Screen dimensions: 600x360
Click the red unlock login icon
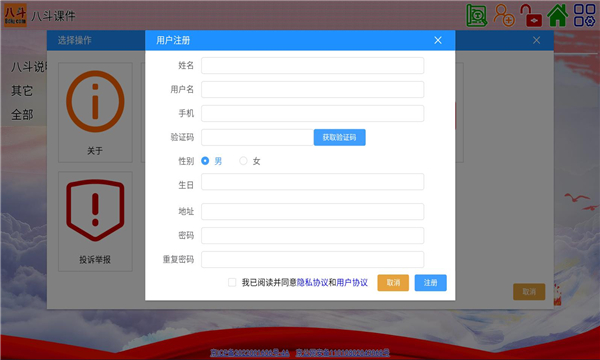pyautogui.click(x=531, y=16)
